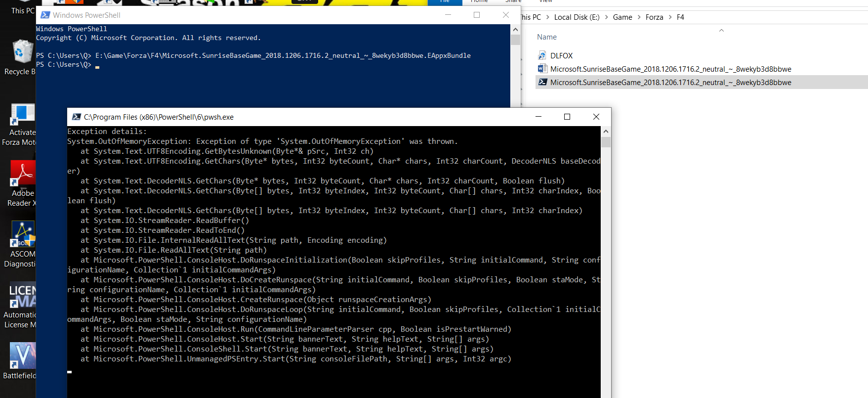Click the Windows PowerShell title bar icon

(x=45, y=15)
